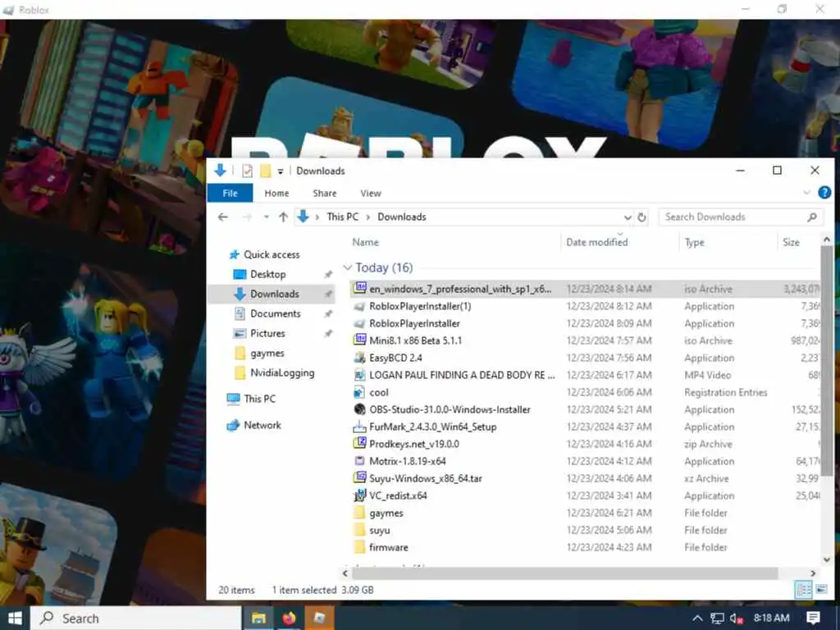Select the gaymes folder in the file list

[x=359, y=514]
